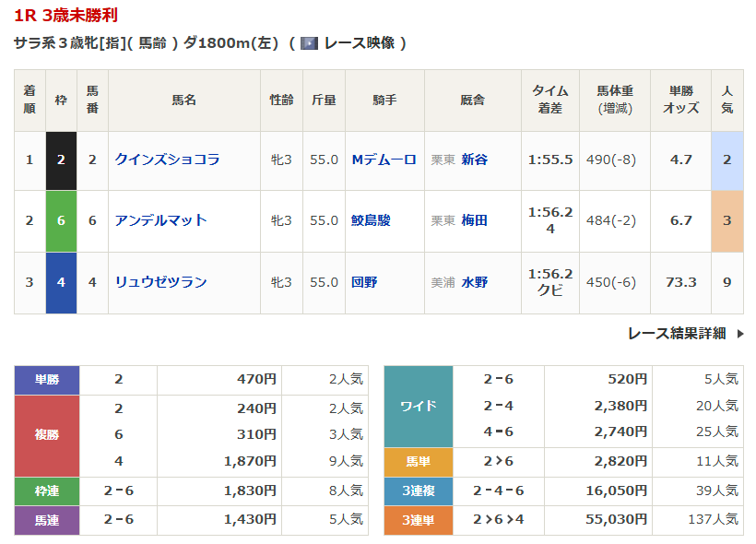Click the arrow next to レース結果詳細
The height and width of the screenshot is (544, 756).
point(739,334)
